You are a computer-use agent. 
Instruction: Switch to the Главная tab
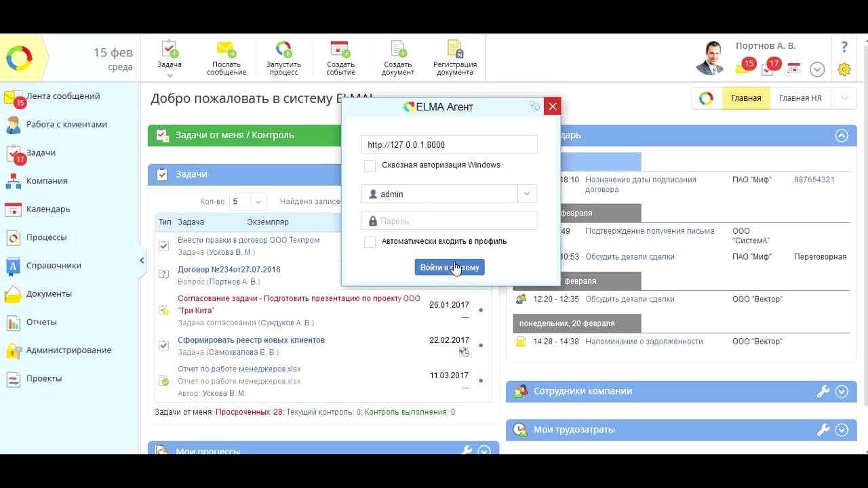tap(746, 98)
